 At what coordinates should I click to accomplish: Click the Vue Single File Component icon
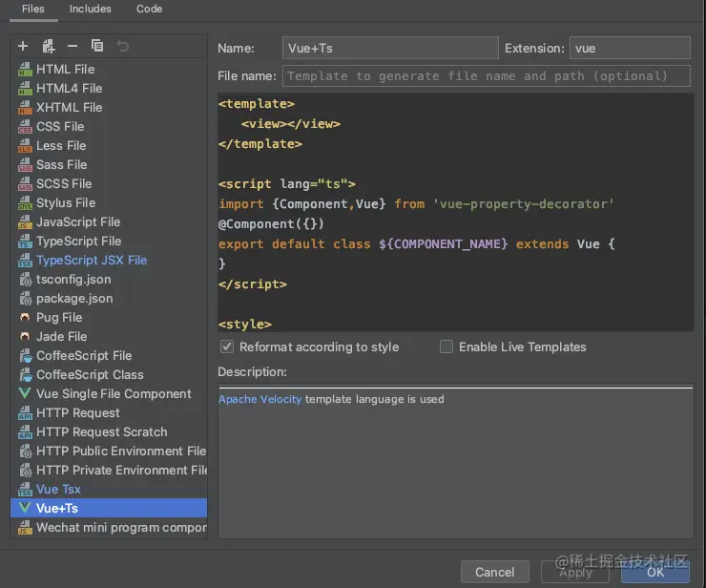pyautogui.click(x=25, y=394)
